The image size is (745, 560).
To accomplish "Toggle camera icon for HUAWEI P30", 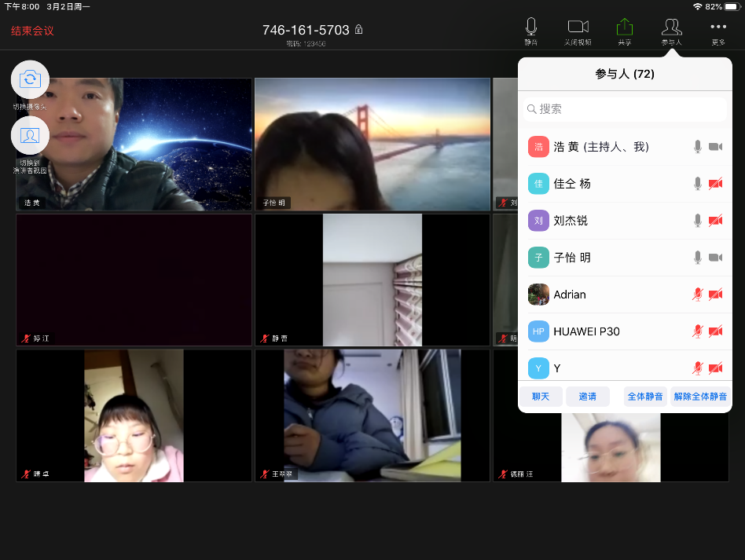I will [x=715, y=331].
